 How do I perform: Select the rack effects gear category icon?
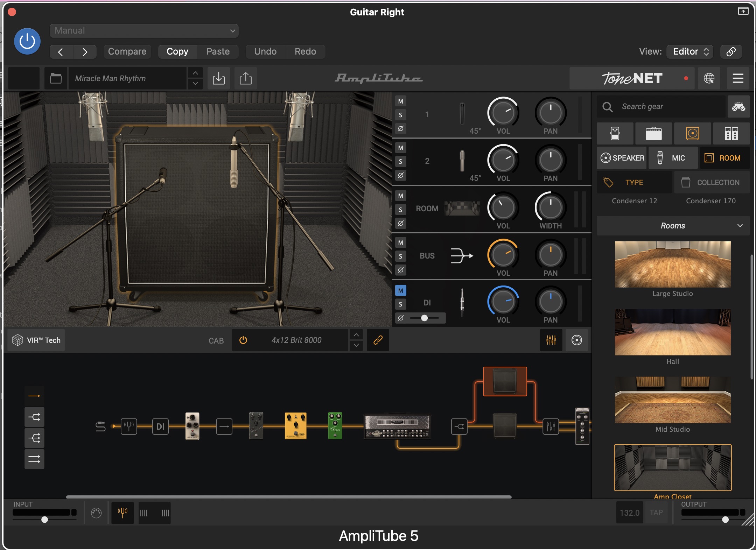731,134
